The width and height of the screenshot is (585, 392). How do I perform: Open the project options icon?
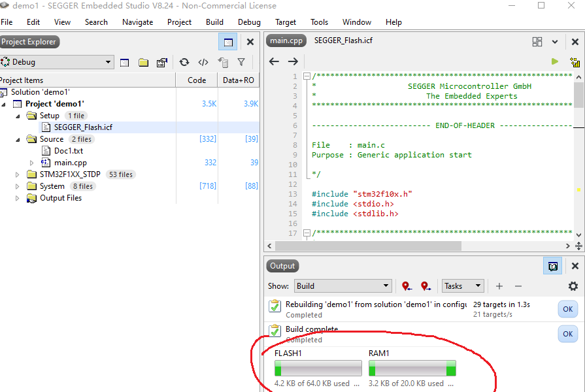[x=162, y=62]
